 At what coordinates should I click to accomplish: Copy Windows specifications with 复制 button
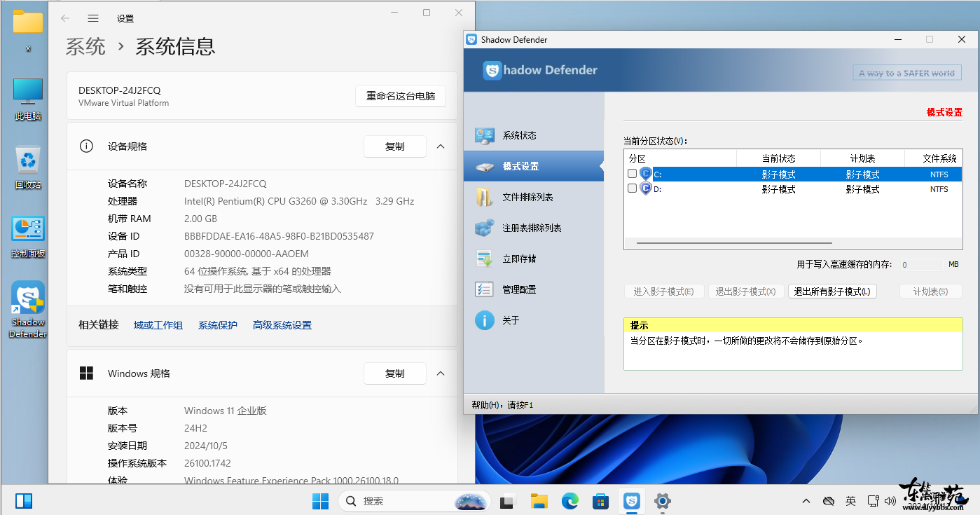pos(395,373)
